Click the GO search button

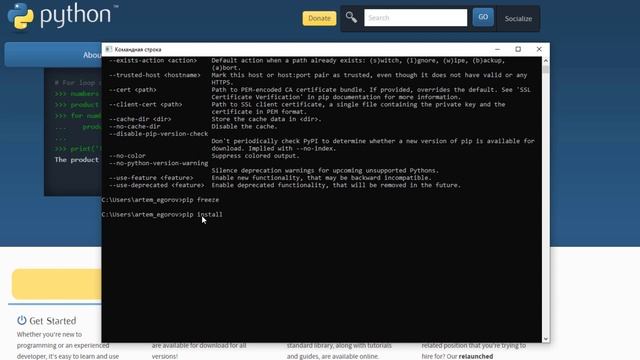(483, 17)
